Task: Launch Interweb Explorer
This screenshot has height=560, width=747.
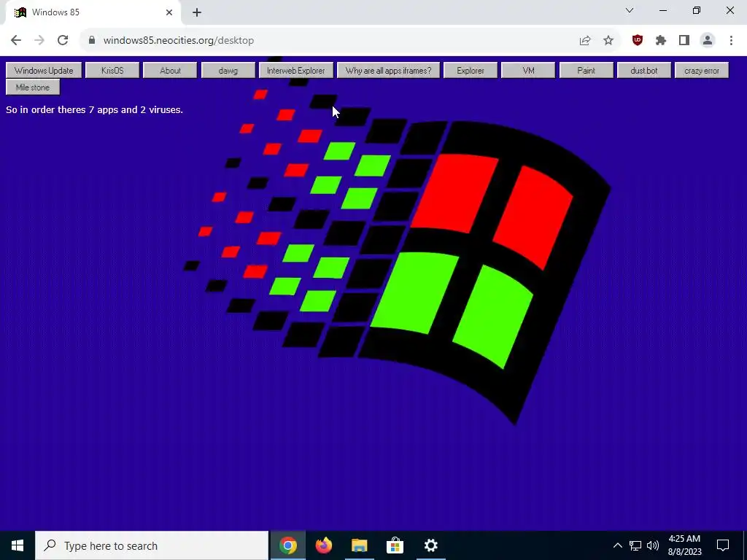Action: click(x=296, y=71)
